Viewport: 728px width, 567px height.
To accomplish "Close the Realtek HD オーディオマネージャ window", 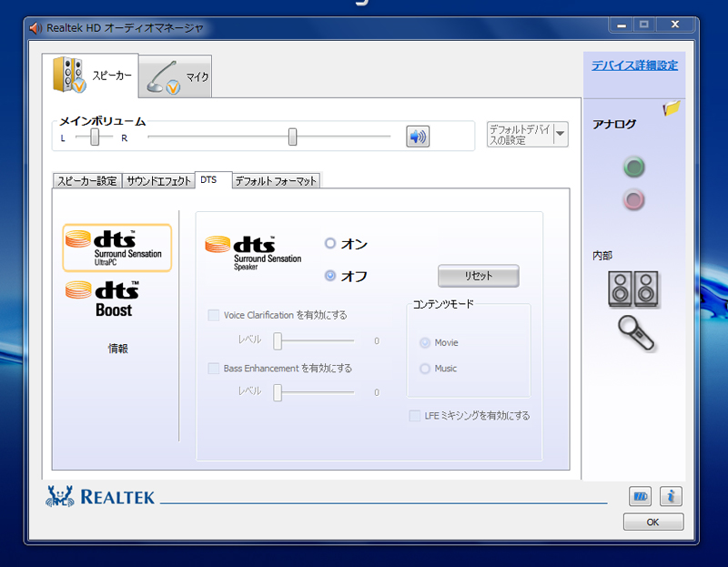I will (x=675, y=25).
